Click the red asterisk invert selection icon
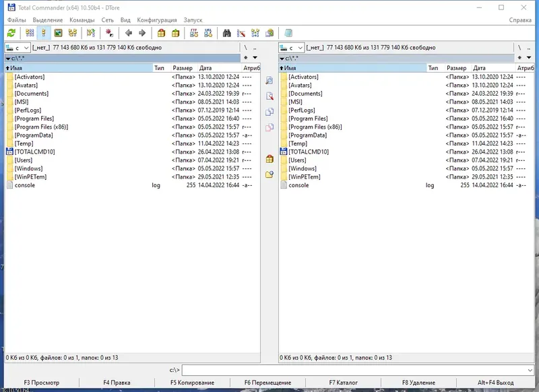 point(109,33)
